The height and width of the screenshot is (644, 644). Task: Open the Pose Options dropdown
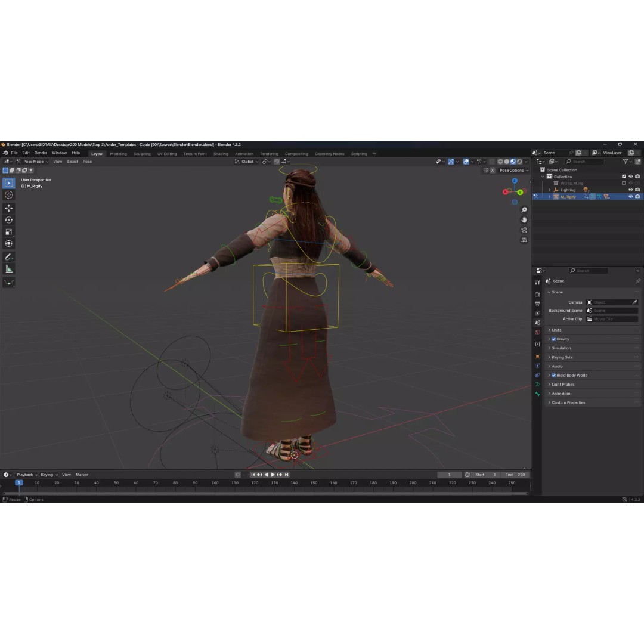point(514,171)
